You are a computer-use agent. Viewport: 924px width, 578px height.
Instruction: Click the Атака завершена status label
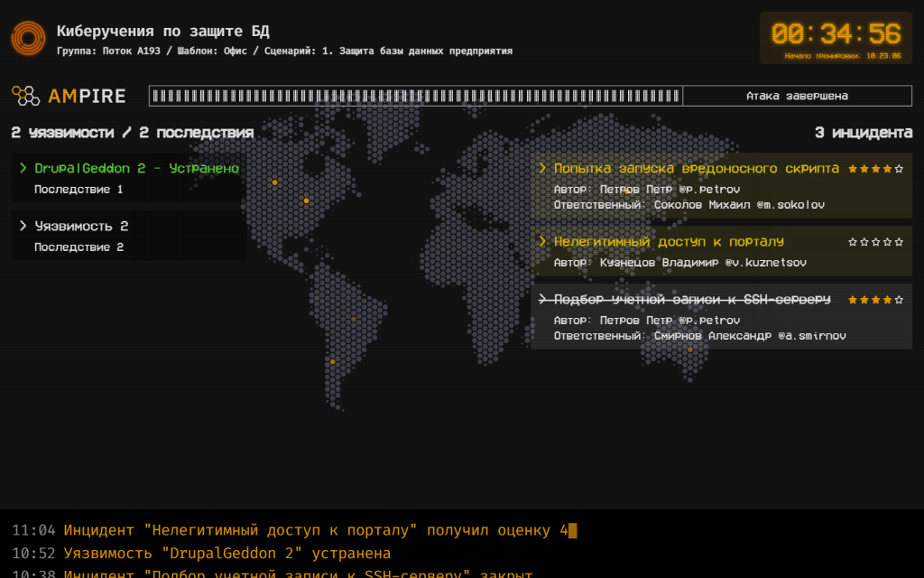point(797,96)
